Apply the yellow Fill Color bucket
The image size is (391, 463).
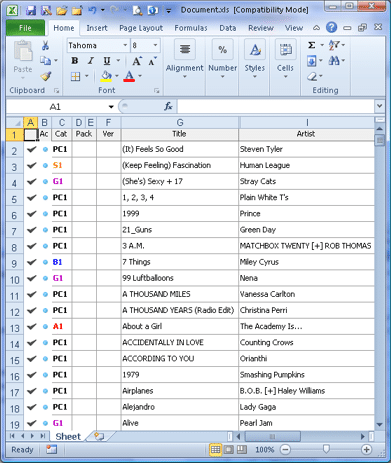coord(106,76)
